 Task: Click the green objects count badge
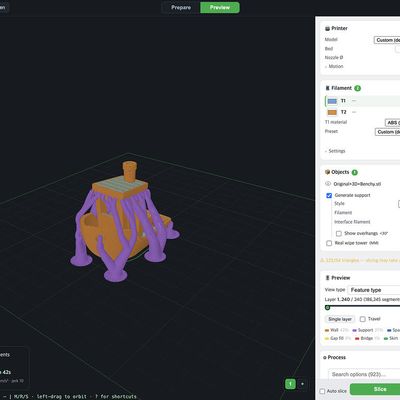coord(355,172)
